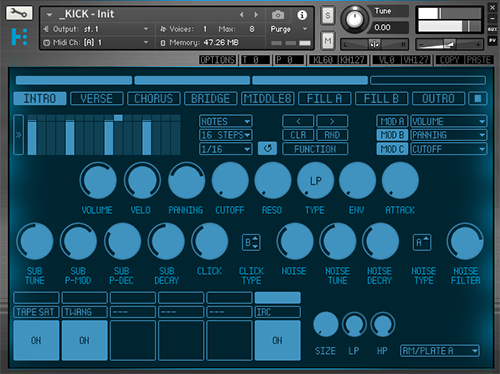Click the ENV knob
Viewport: 500px width, 374px height.
tap(357, 181)
